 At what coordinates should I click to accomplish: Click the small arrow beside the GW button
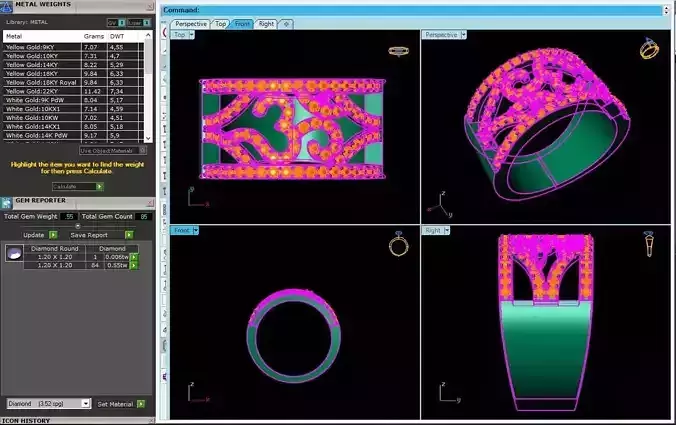[122, 22]
